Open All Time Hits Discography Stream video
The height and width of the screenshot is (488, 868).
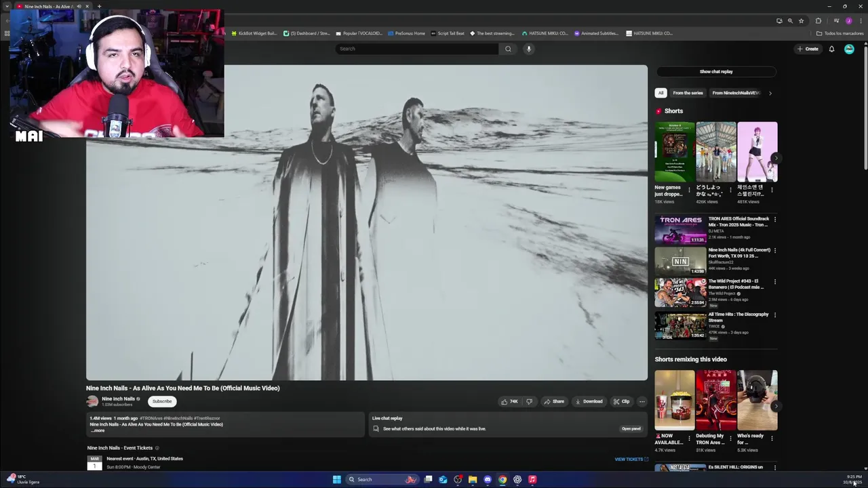(681, 325)
